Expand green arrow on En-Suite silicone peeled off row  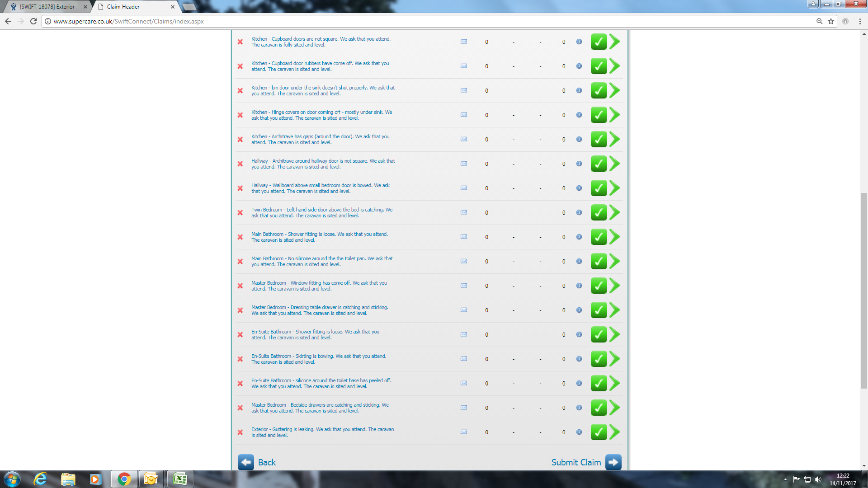(x=614, y=383)
